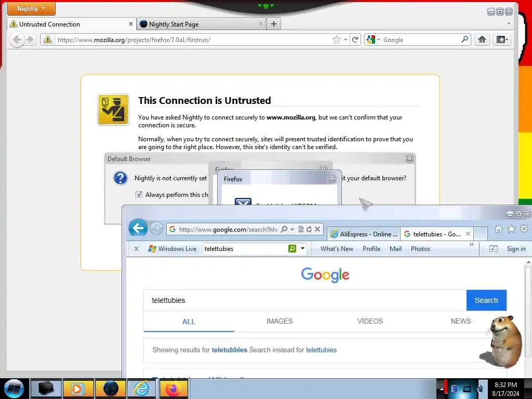The image size is (532, 399).
Task: Click the Windows Live search input field
Action: 245,249
